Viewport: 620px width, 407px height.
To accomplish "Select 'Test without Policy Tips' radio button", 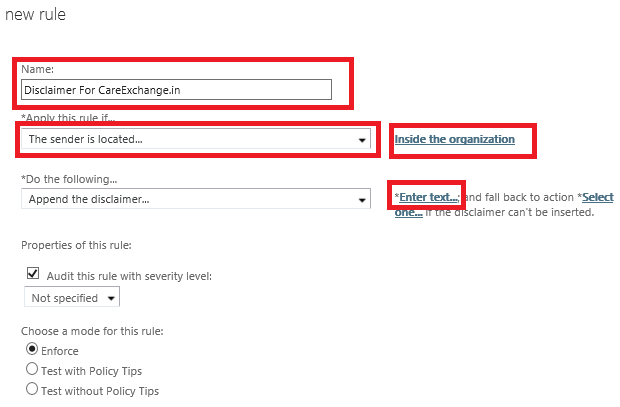I will 32,389.
